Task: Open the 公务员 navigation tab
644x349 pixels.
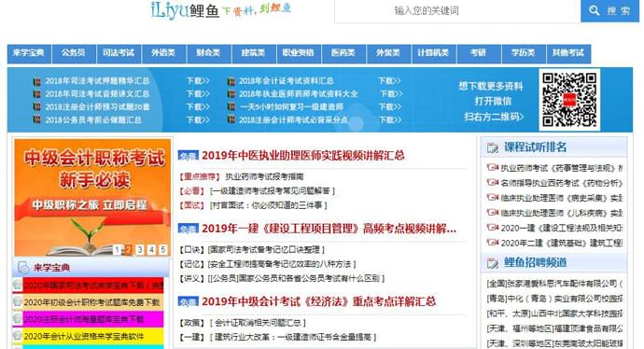Action: (74, 53)
